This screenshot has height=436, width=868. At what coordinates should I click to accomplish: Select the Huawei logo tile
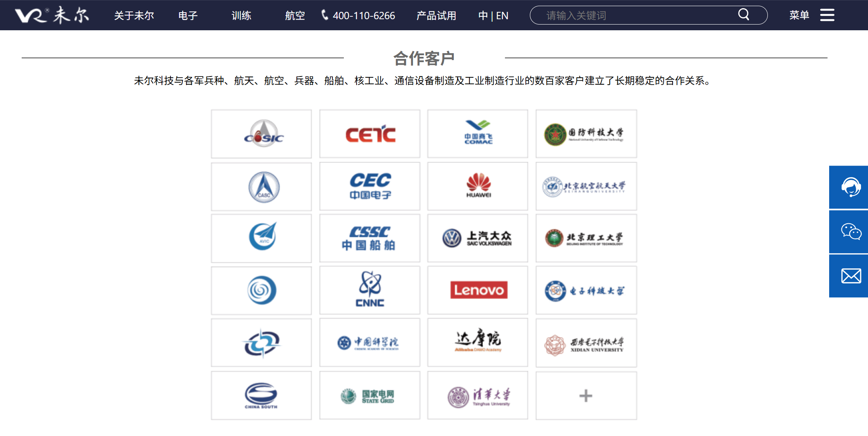click(x=478, y=186)
